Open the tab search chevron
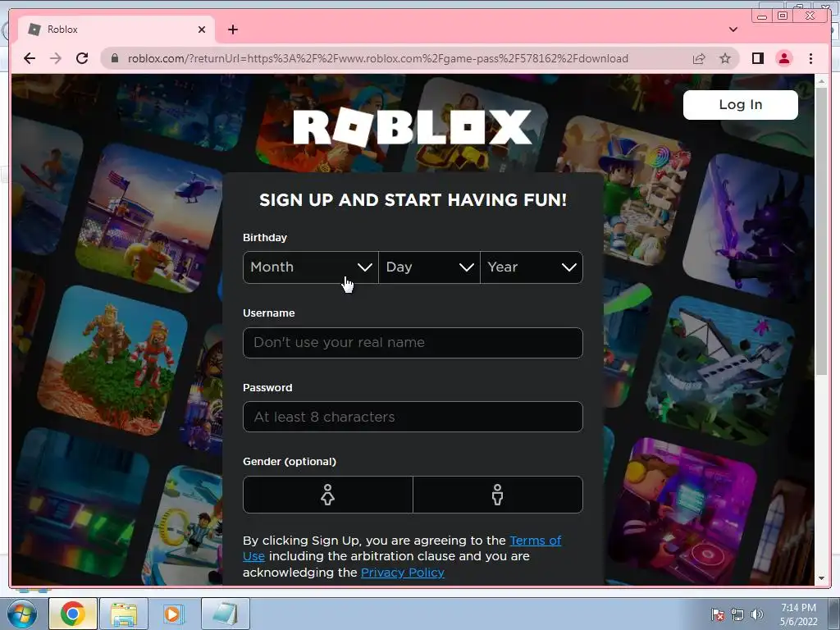 [733, 30]
